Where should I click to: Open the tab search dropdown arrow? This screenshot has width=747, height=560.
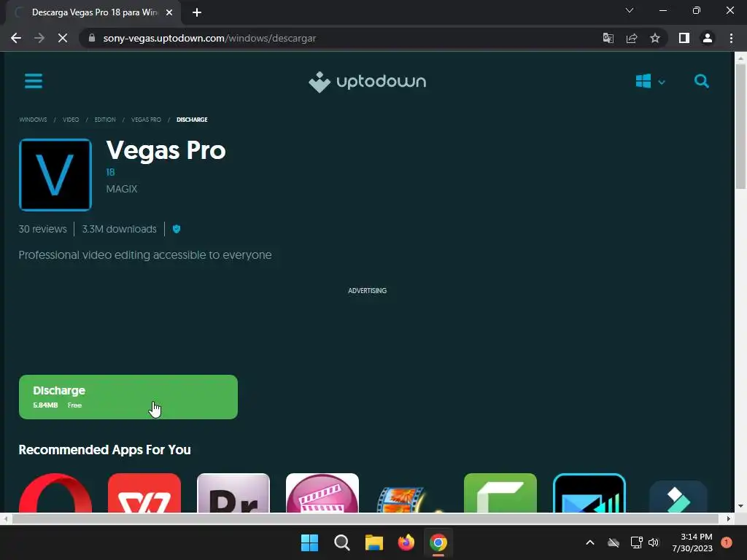pyautogui.click(x=630, y=10)
